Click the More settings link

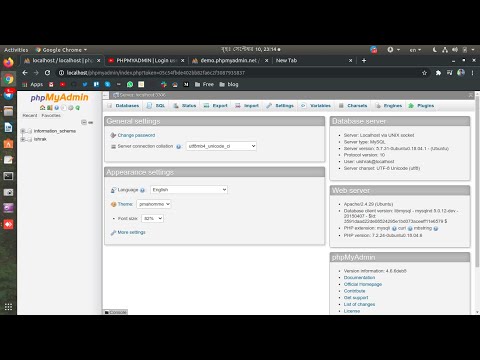pos(131,232)
